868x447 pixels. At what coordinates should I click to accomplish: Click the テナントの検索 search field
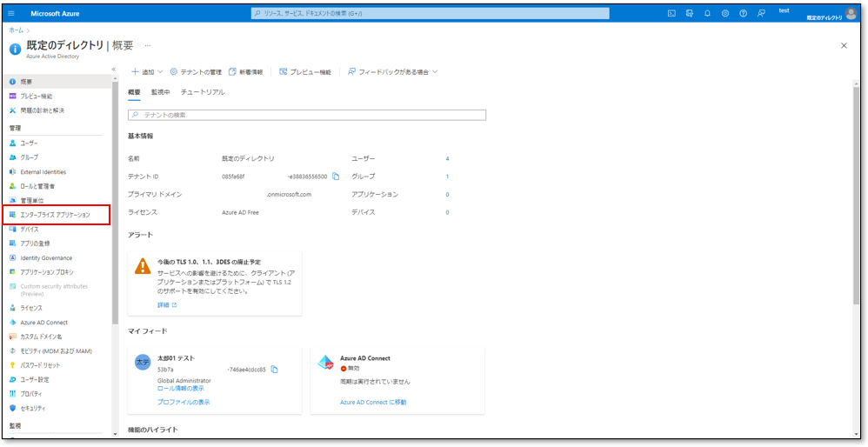(307, 115)
